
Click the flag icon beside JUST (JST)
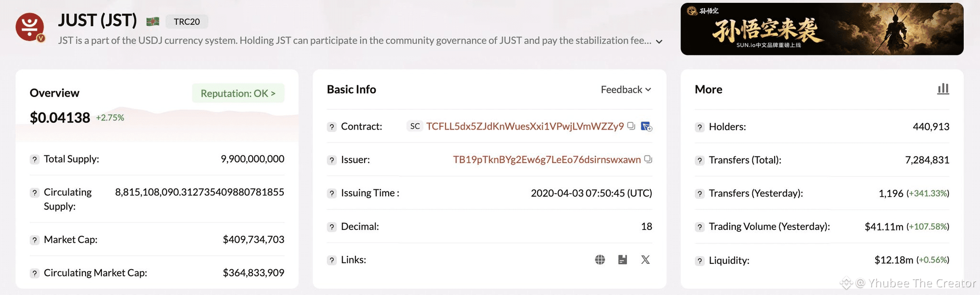[153, 21]
